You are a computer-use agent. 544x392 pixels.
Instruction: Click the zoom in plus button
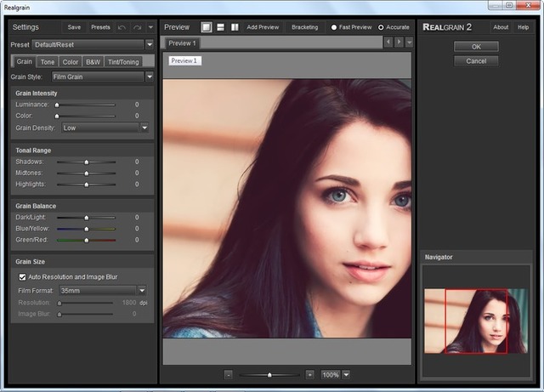pyautogui.click(x=309, y=374)
